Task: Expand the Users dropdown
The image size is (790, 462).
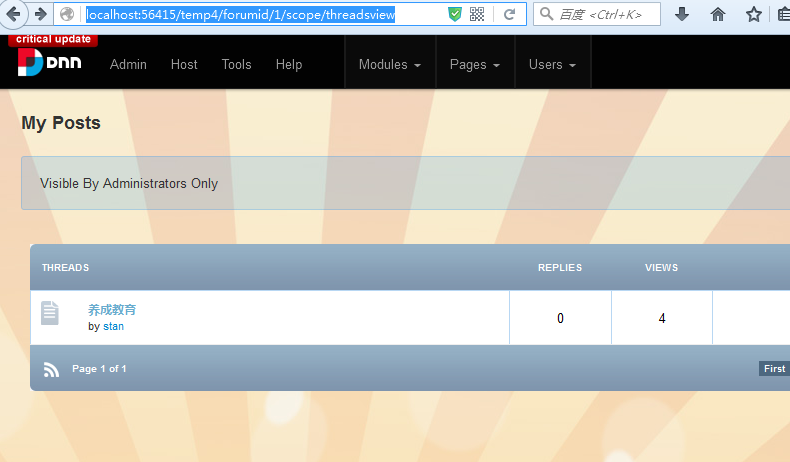Action: [x=552, y=64]
